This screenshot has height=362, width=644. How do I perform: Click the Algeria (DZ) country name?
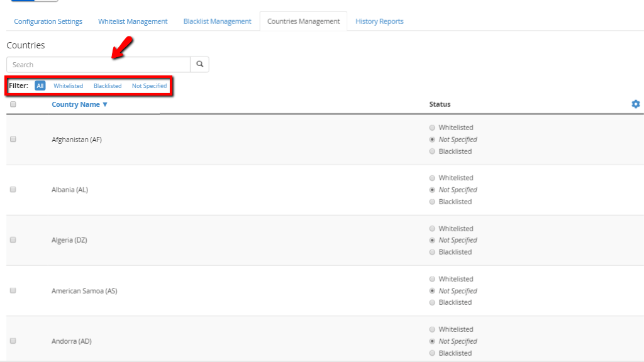pos(69,240)
